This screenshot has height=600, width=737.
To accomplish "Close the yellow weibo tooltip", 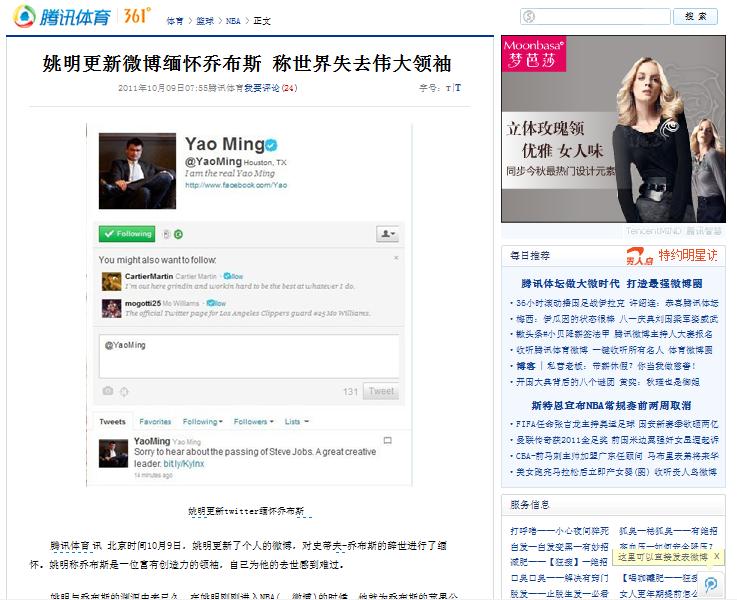I will click(716, 556).
